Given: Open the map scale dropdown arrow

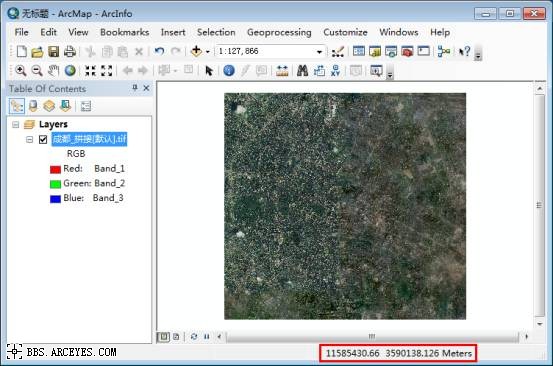Looking at the screenshot, I should [x=319, y=52].
